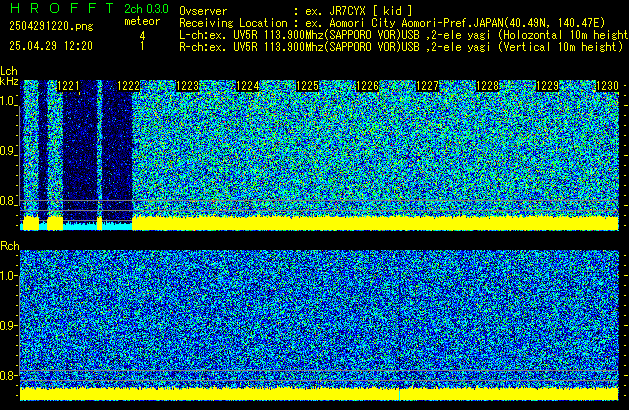Click the R-ch receiver description line
This screenshot has width=629, height=410.
point(401,47)
